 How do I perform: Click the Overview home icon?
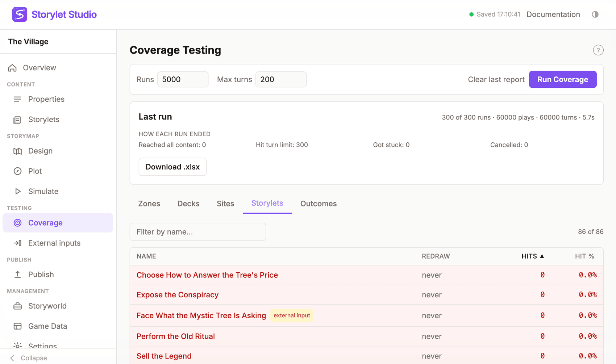(x=12, y=68)
